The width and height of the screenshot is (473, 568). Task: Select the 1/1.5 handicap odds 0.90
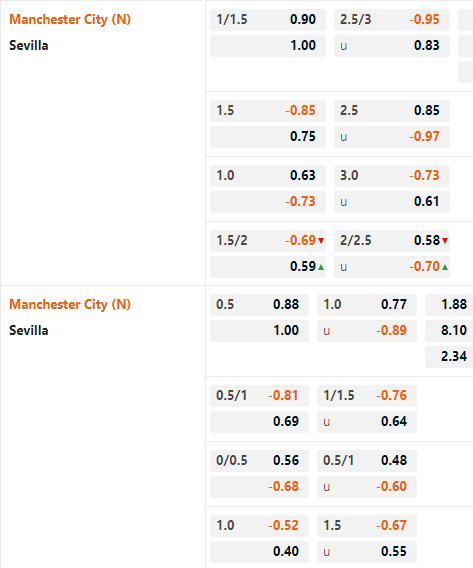pyautogui.click(x=268, y=20)
